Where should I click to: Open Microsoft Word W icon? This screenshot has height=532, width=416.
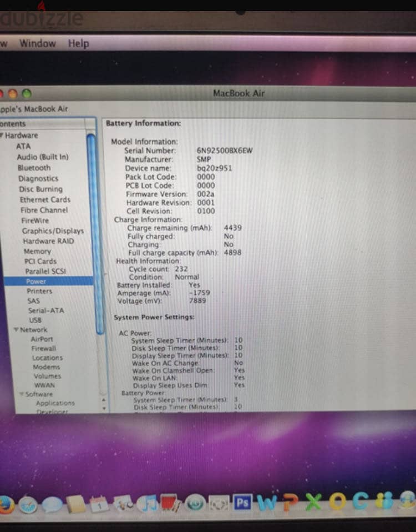pos(267,503)
